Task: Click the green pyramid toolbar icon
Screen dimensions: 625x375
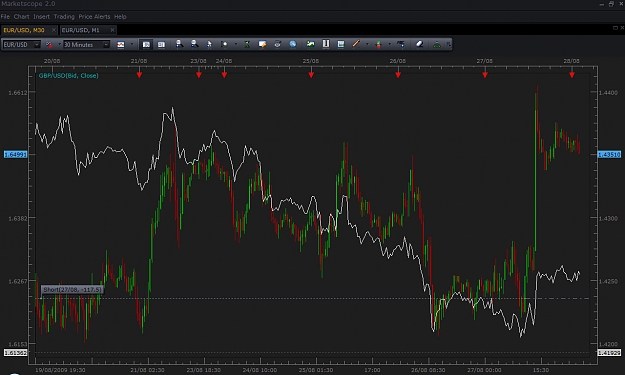Action: coord(437,44)
